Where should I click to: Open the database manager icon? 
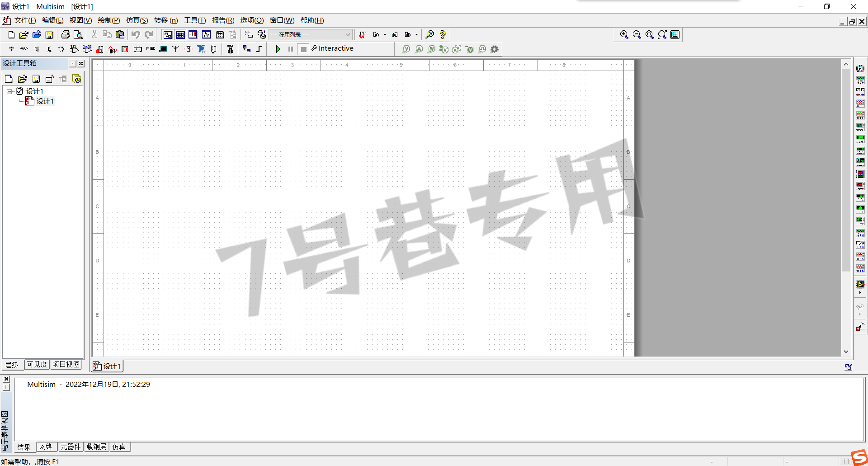tap(262, 35)
